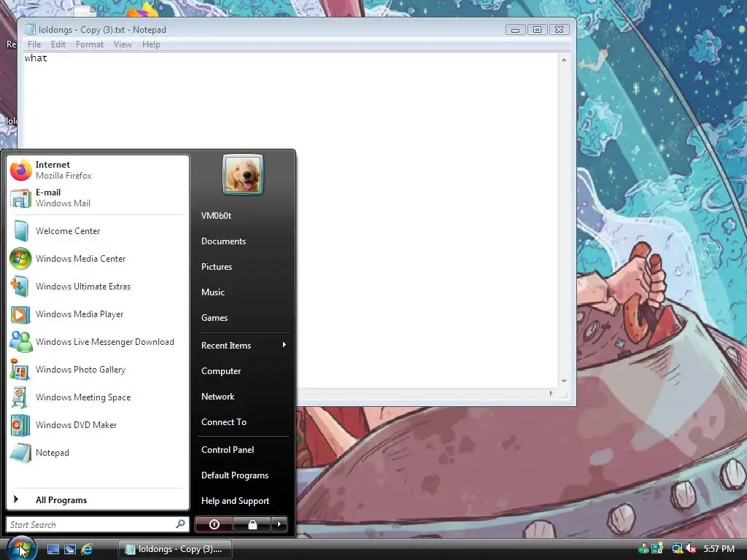Click Notepad vertical scrollbar up arrow

564,60
